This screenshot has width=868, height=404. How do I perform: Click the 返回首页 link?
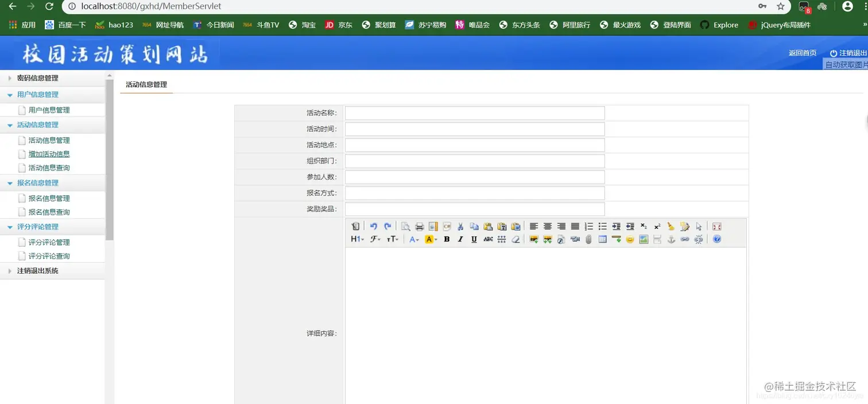803,53
